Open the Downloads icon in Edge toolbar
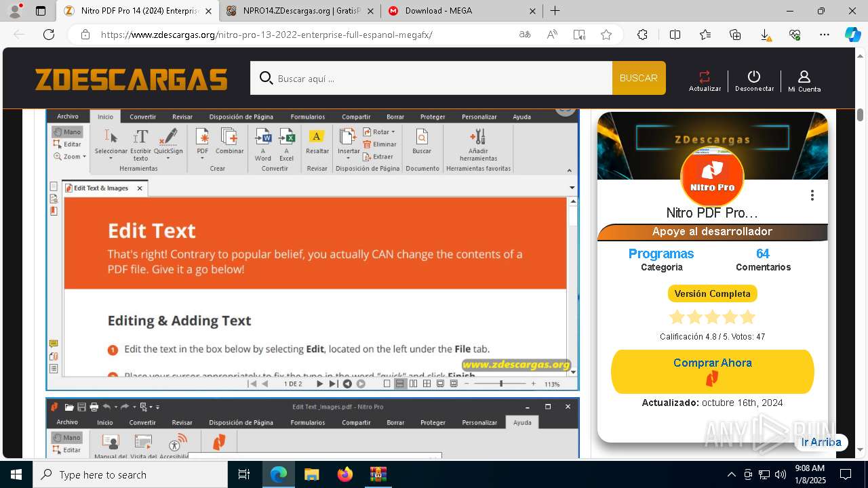Screen dimensions: 868x488 (x=765, y=35)
